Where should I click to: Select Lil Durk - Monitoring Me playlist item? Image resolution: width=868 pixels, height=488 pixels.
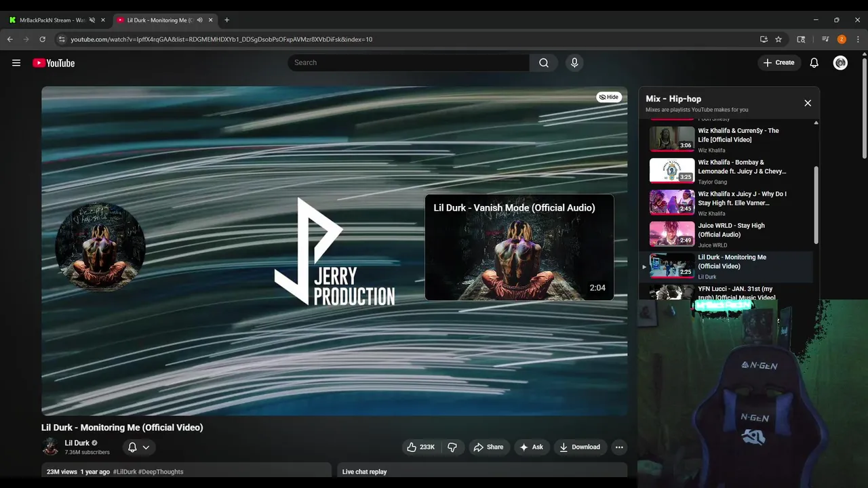727,267
